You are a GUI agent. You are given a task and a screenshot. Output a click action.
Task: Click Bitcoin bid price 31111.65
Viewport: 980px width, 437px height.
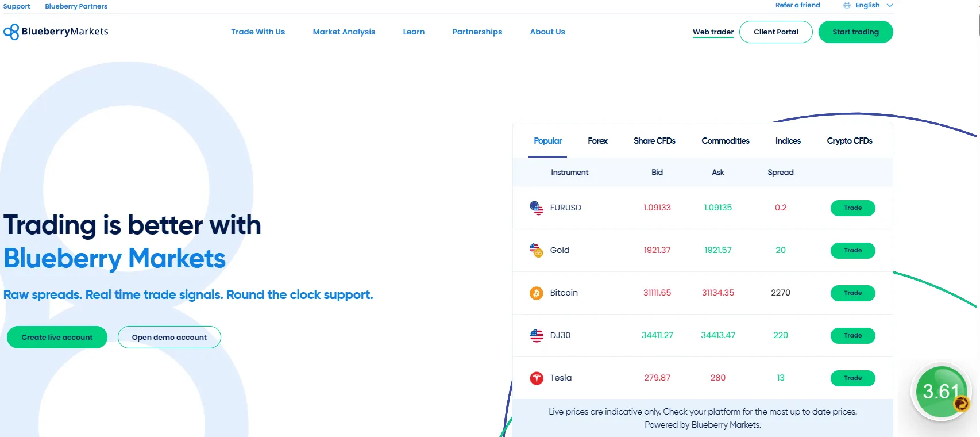(x=657, y=293)
